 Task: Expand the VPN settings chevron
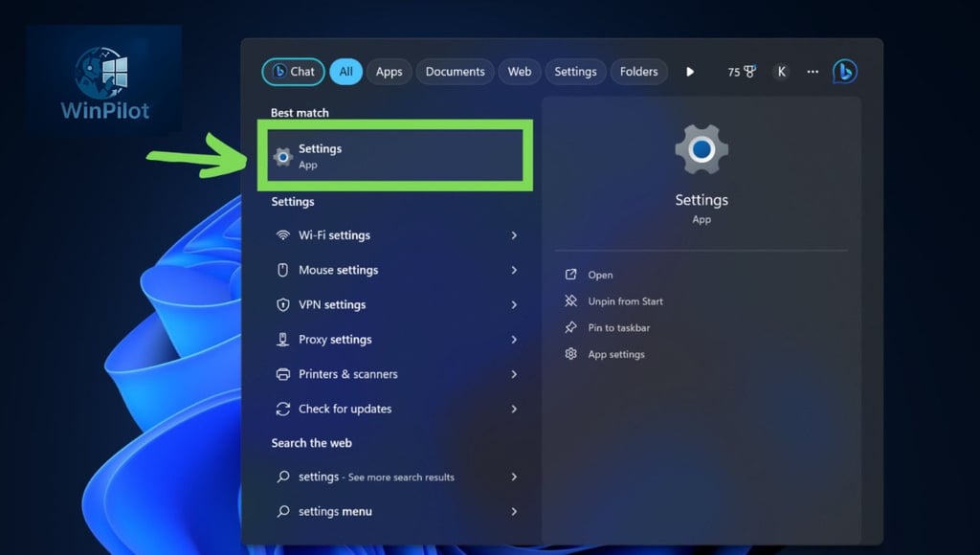[514, 305]
